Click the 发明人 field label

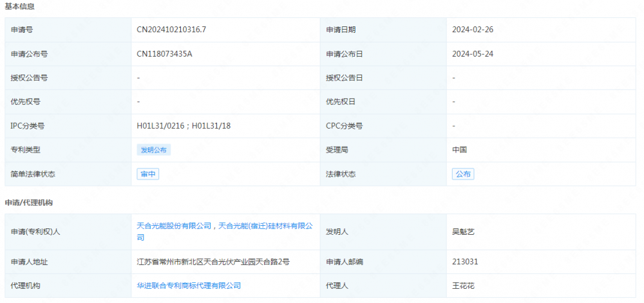[337, 232]
